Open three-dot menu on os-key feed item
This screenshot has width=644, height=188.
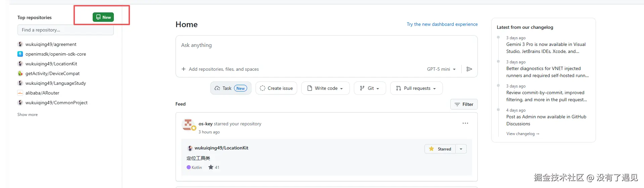(x=465, y=123)
